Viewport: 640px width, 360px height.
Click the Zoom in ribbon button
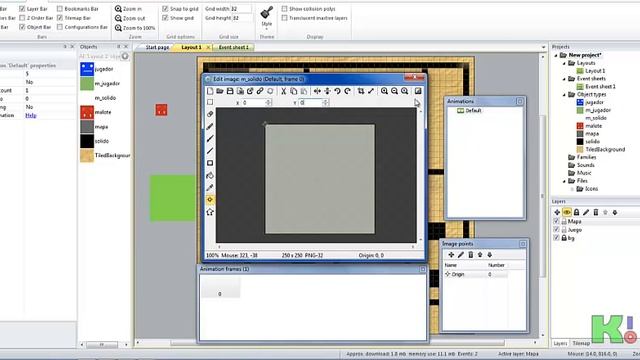128,9
